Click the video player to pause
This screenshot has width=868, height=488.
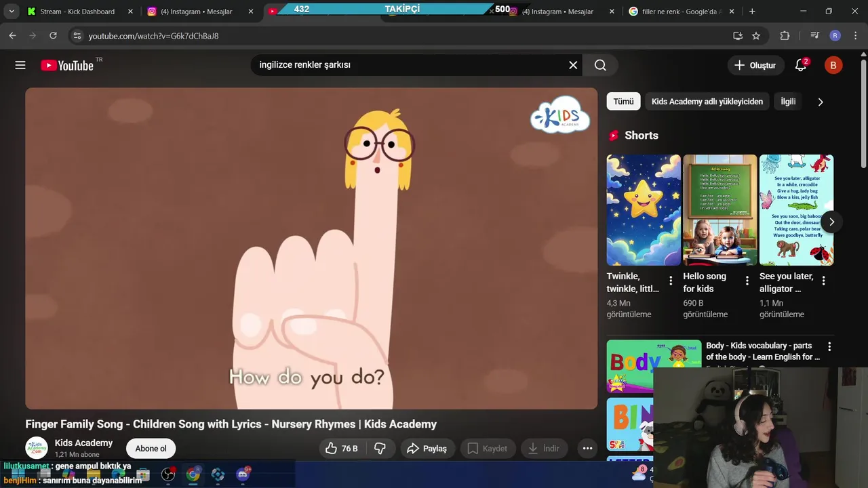click(311, 248)
